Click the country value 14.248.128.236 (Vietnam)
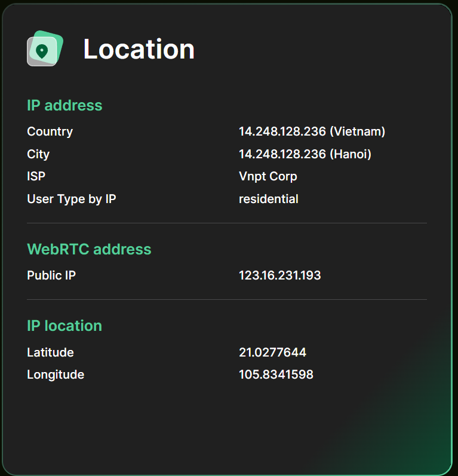The width and height of the screenshot is (458, 476). (x=312, y=131)
